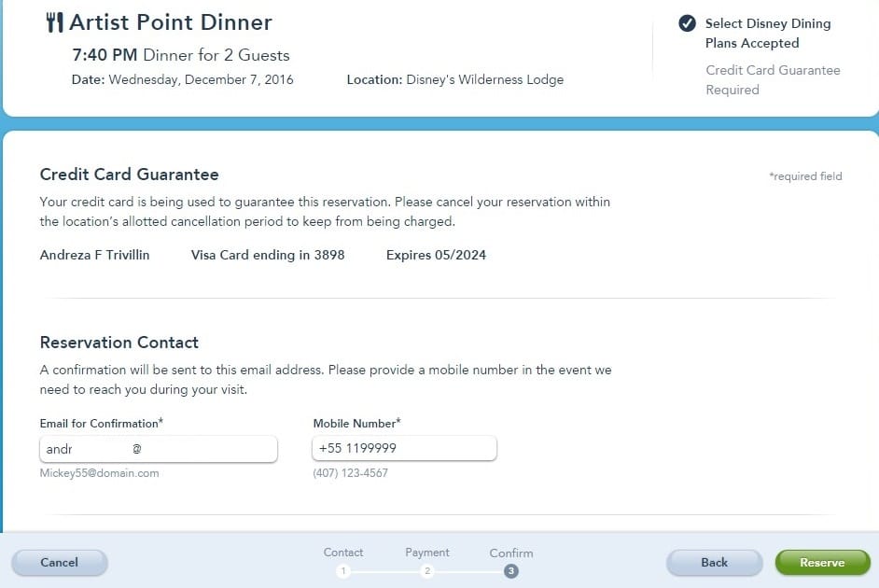Click the Disney's Wilderness Lodge location text
The width and height of the screenshot is (879, 588).
(484, 80)
